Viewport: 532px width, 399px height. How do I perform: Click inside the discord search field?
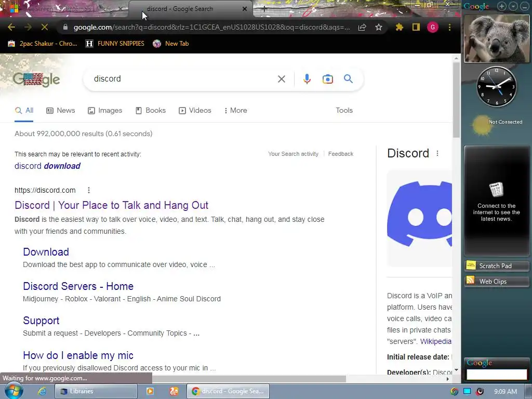click(x=183, y=79)
